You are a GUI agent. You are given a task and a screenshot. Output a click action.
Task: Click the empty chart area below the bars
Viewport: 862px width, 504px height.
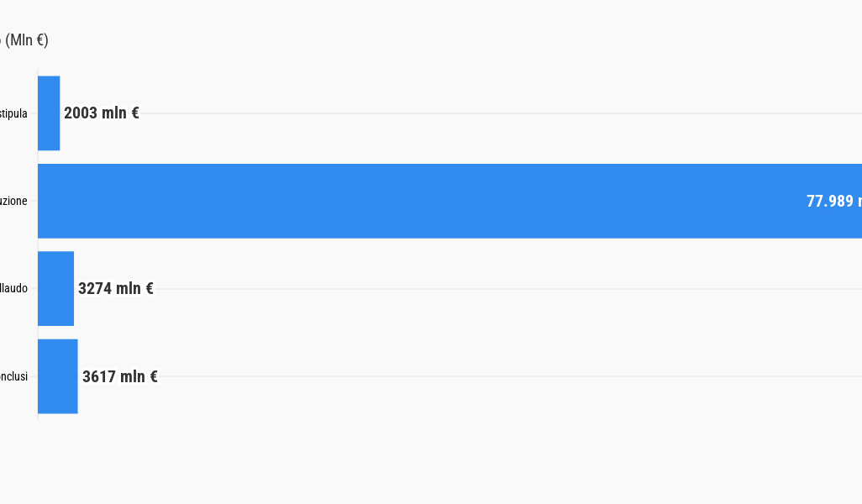click(420, 454)
